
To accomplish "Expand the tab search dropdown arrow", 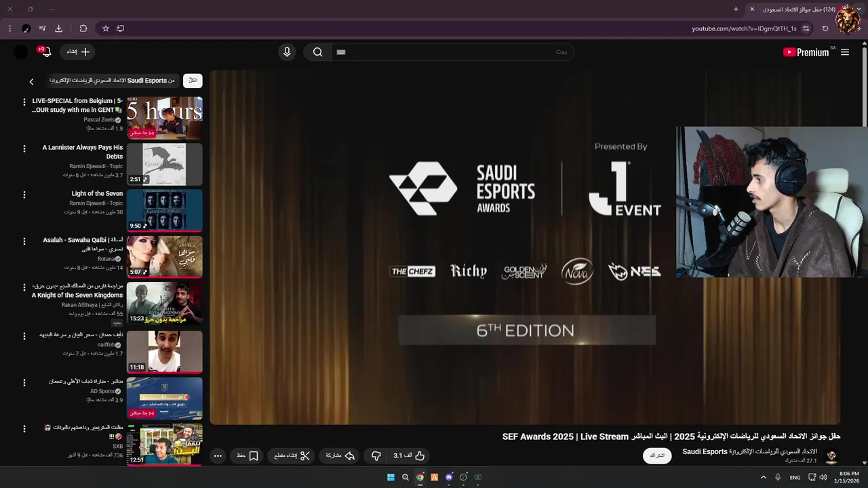I will [x=859, y=9].
